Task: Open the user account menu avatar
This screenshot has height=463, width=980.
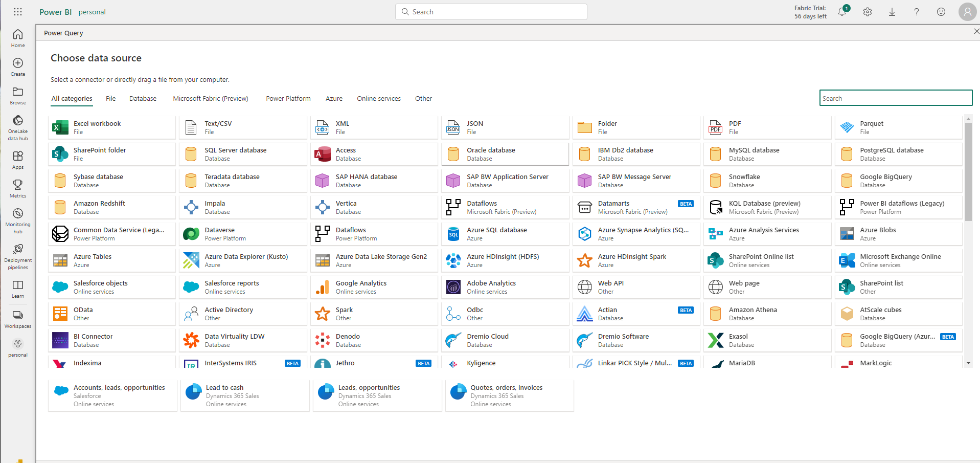Action: point(967,12)
